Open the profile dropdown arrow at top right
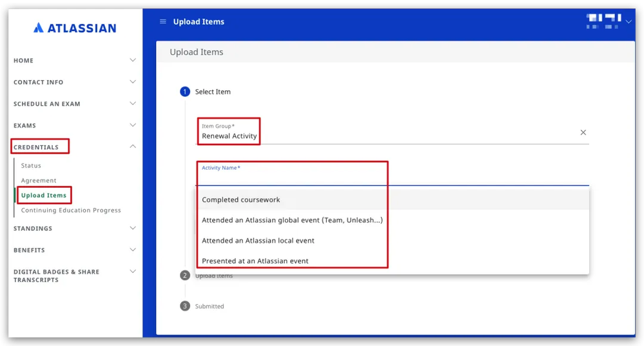 (x=629, y=22)
